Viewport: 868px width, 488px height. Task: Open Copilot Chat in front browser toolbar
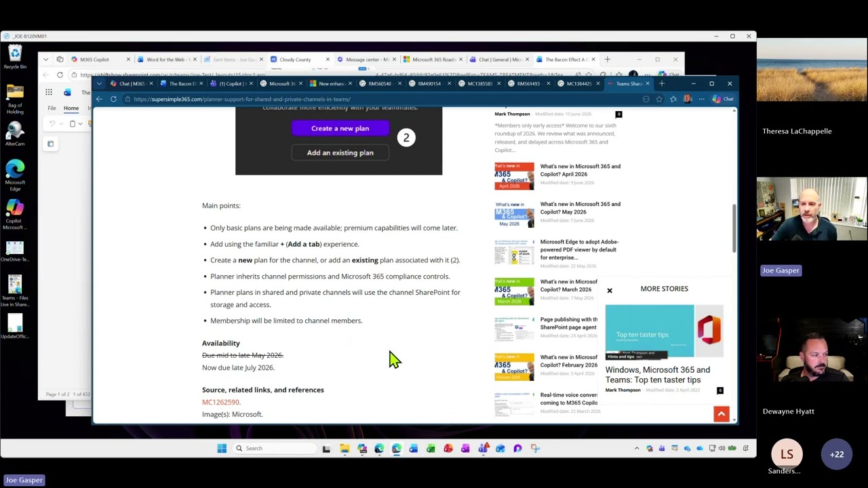(x=723, y=99)
